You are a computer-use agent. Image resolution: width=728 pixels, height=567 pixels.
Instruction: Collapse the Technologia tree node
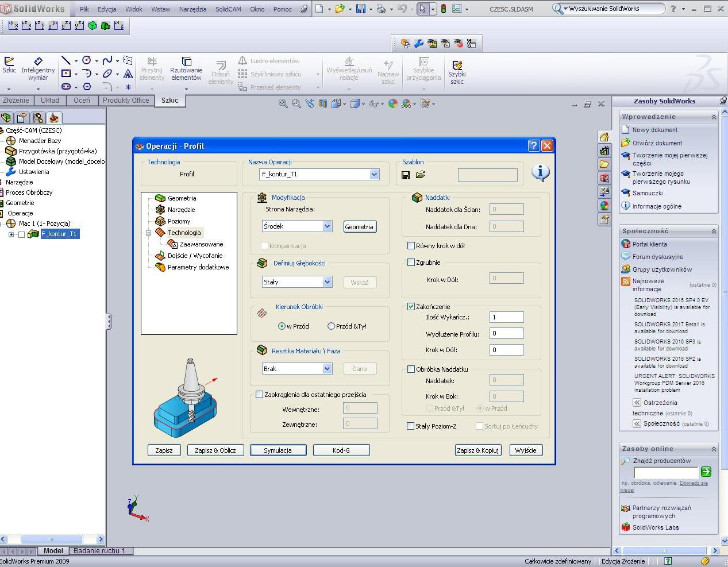click(x=148, y=233)
